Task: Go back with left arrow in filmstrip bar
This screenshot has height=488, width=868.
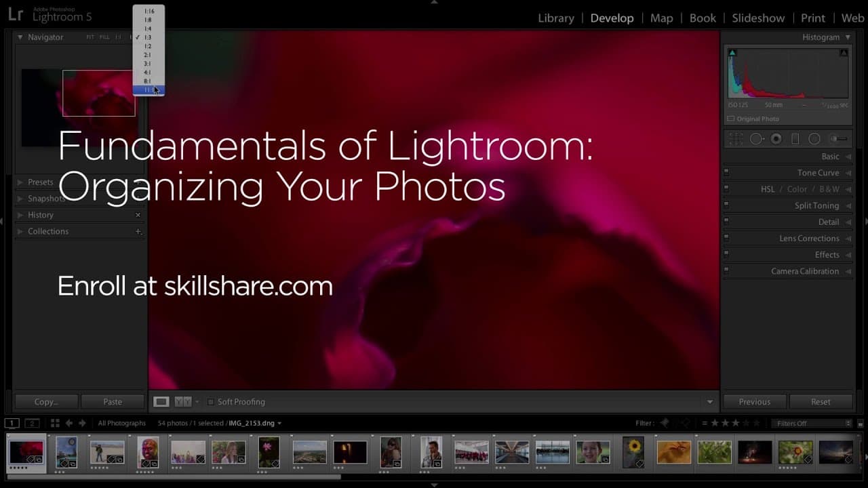Action: click(x=69, y=423)
